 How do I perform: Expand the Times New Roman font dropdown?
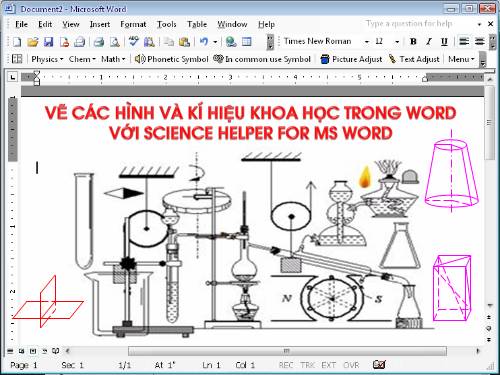pos(367,42)
